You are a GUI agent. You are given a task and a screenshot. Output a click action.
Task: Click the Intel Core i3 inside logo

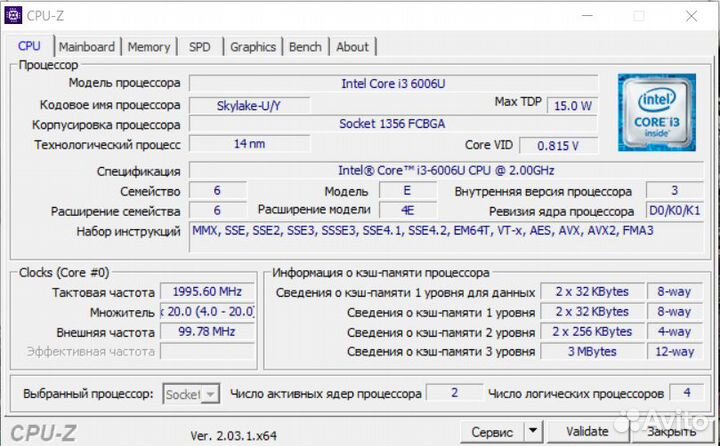click(x=657, y=113)
